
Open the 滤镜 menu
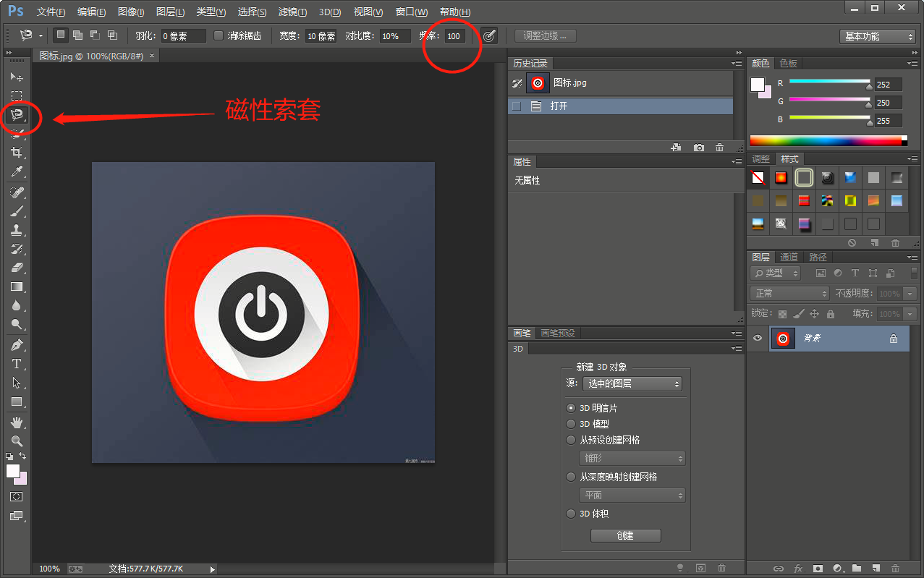click(x=292, y=12)
